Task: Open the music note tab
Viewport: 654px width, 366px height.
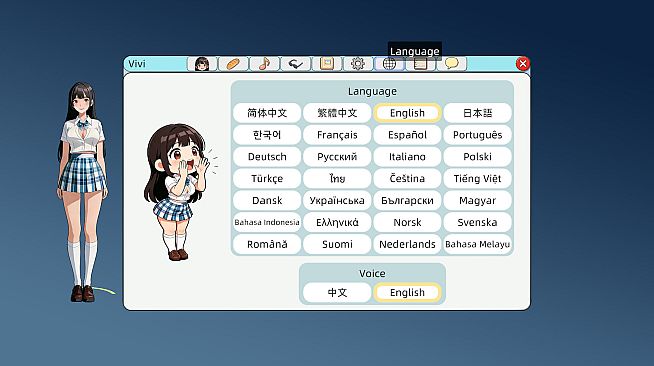Action: pyautogui.click(x=264, y=64)
